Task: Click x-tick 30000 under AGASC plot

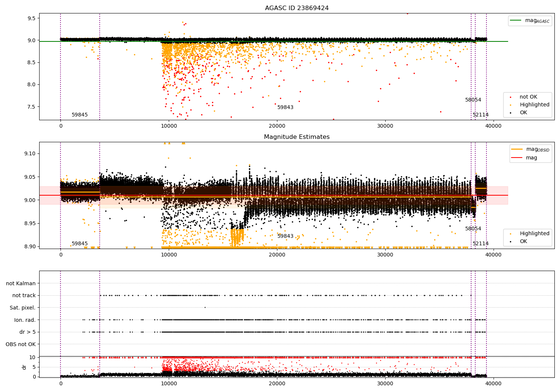Action: click(x=385, y=126)
